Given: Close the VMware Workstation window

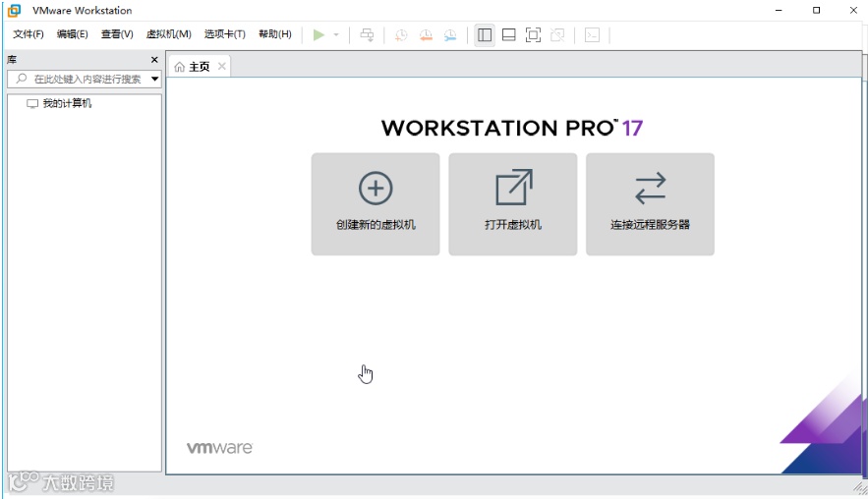Looking at the screenshot, I should pyautogui.click(x=853, y=11).
